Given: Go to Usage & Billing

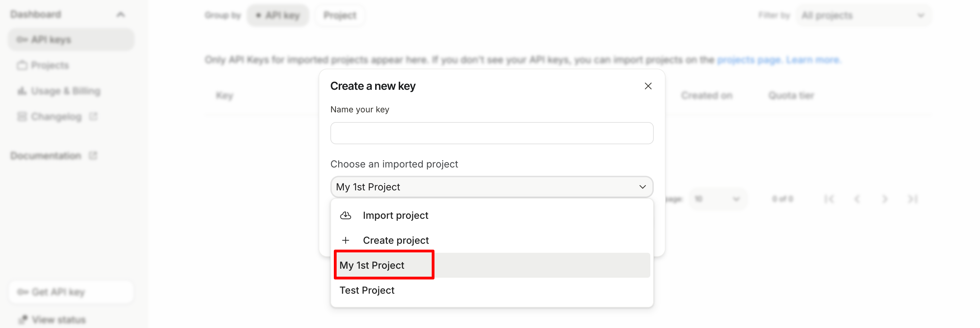Looking at the screenshot, I should coord(66,91).
